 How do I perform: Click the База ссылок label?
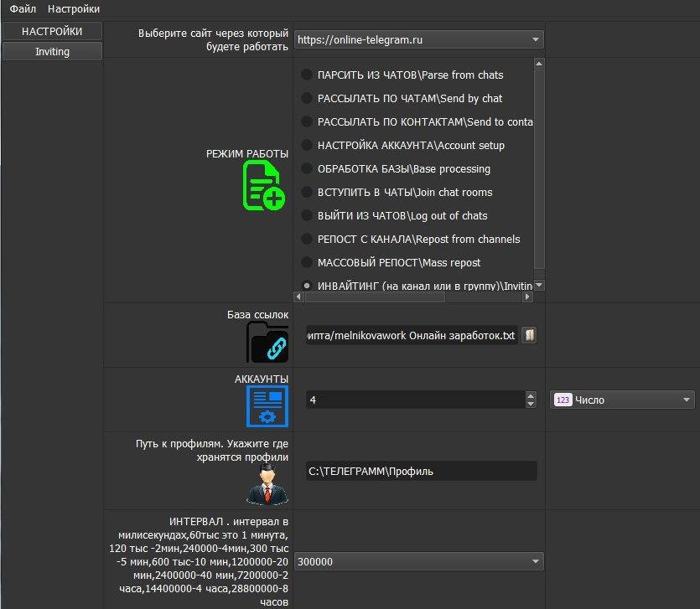pos(257,314)
